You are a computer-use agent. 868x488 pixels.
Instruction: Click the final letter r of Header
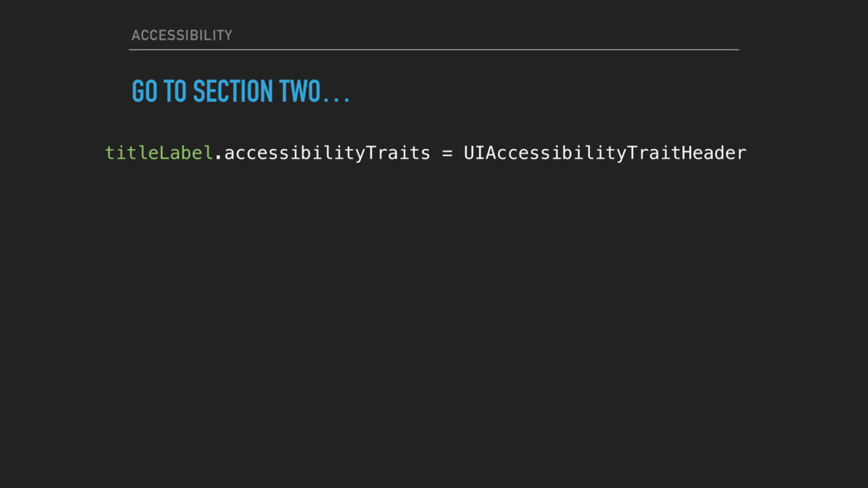pyautogui.click(x=742, y=154)
